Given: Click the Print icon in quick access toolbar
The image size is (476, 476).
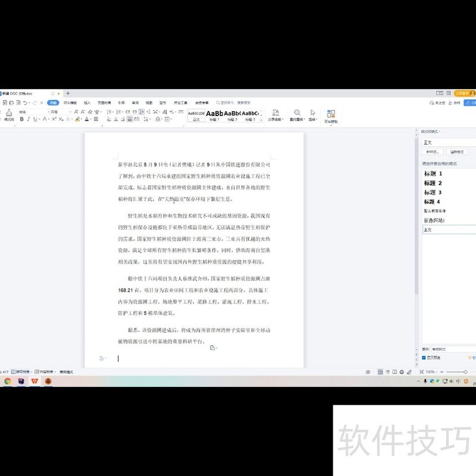Looking at the screenshot, I should [x=11, y=103].
